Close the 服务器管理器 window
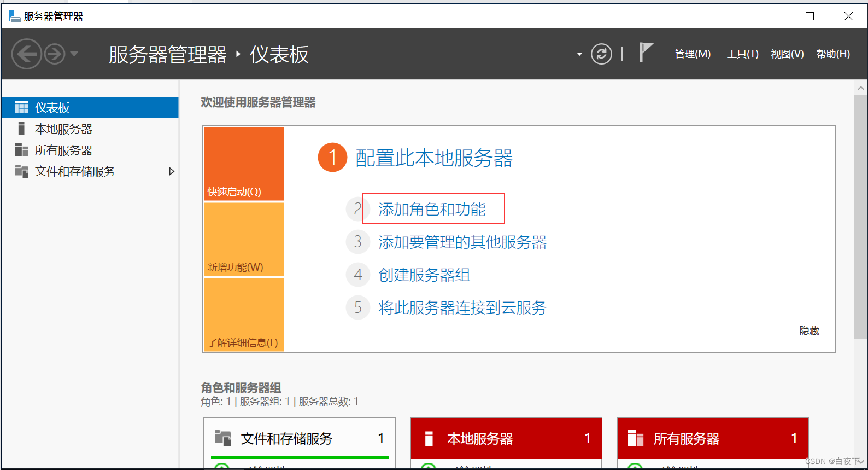The image size is (868, 470). [x=848, y=16]
